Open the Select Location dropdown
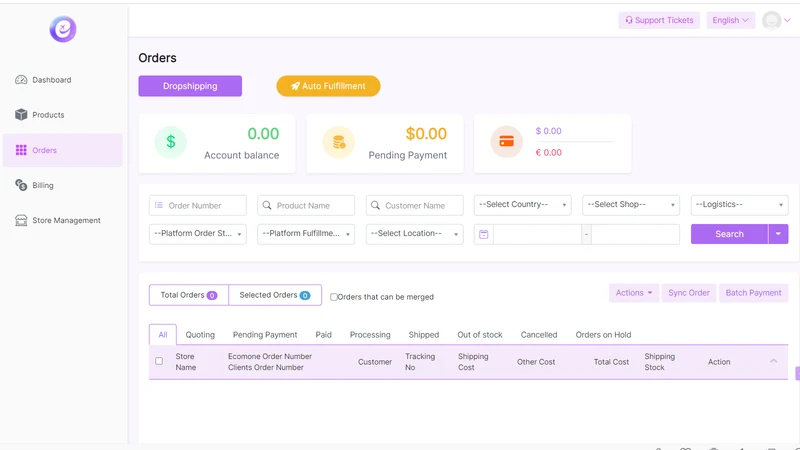The image size is (800, 450). (x=414, y=234)
